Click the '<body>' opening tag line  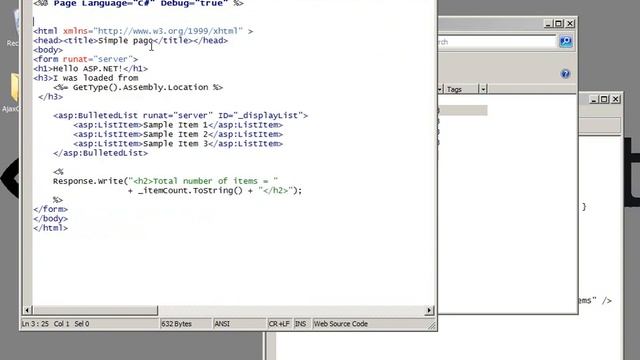coord(48,50)
